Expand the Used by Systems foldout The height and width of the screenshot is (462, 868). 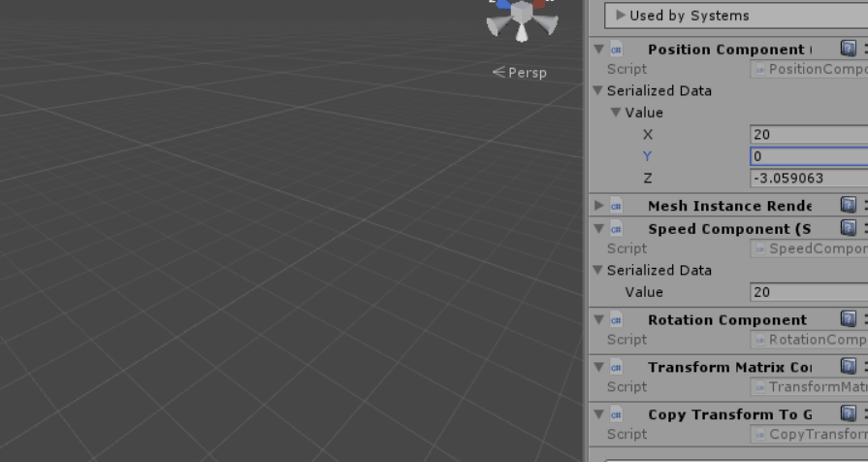[621, 15]
